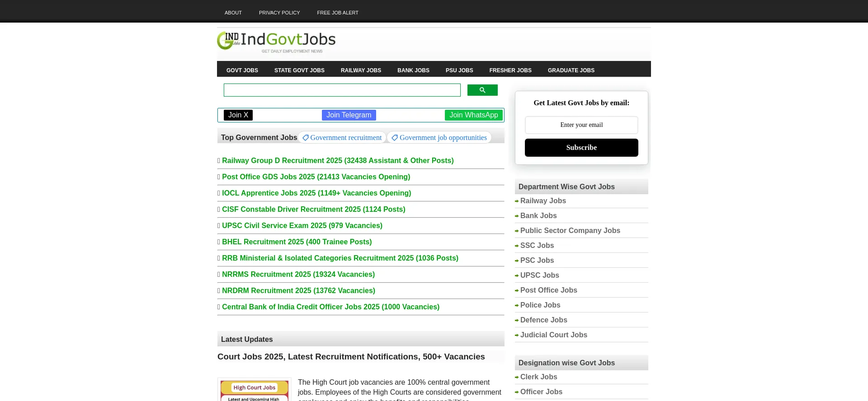The image size is (868, 401).
Task: Click the IndGovtJobs site logo
Action: (x=276, y=42)
